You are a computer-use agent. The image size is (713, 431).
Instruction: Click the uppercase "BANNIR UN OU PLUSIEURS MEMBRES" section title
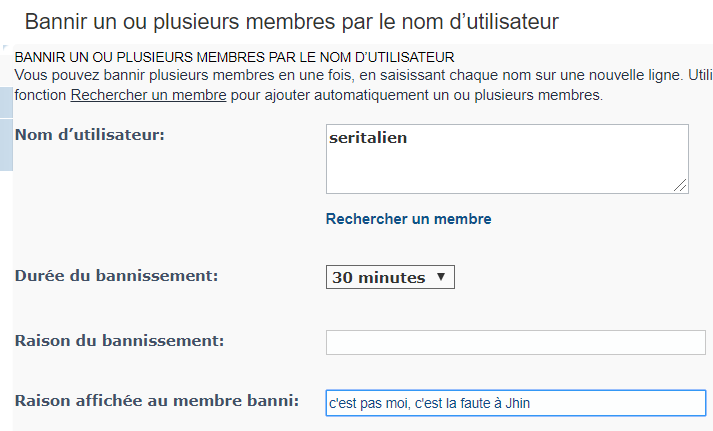[235, 57]
